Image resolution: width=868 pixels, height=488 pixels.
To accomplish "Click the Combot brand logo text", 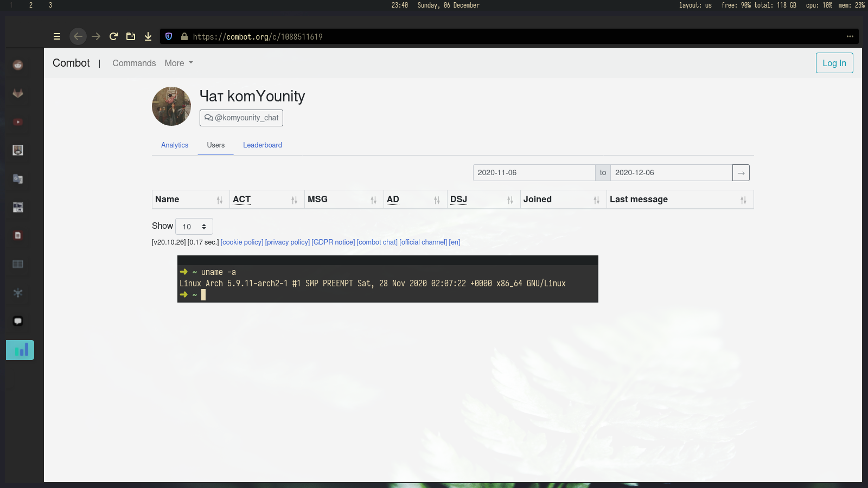I will click(71, 63).
